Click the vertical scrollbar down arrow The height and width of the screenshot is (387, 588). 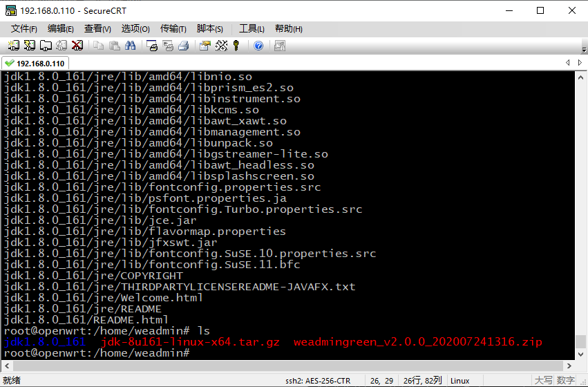click(580, 354)
